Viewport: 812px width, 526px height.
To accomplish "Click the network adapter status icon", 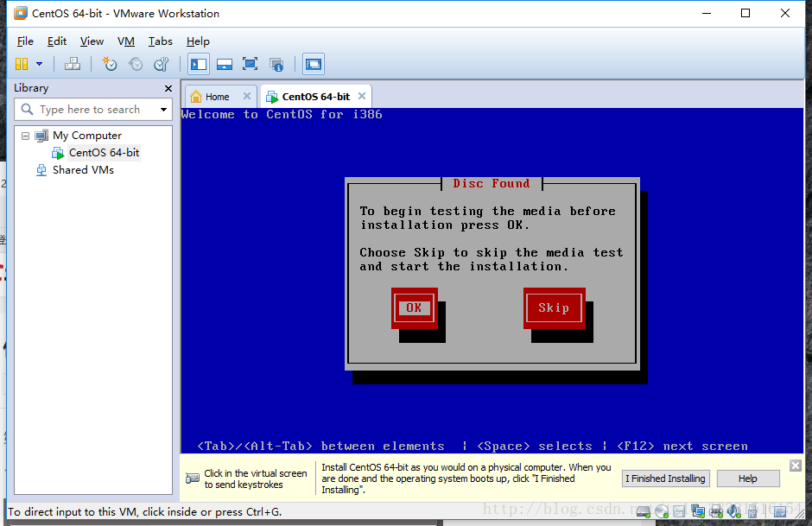I will tap(698, 511).
